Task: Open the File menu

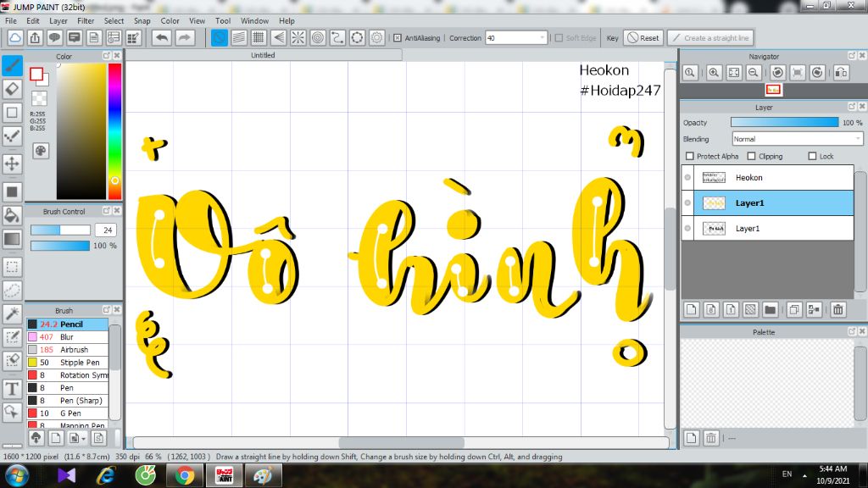Action: pyautogui.click(x=10, y=20)
